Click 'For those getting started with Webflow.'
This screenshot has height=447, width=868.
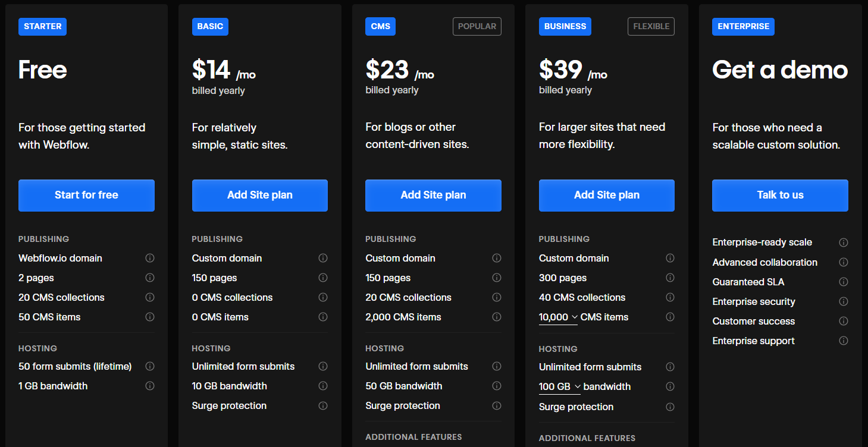tap(82, 136)
